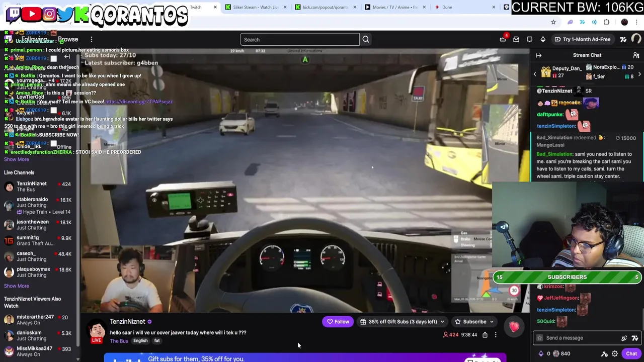The width and height of the screenshot is (644, 362).
Task: Show previous gift leaderboard entries
Action: click(535, 74)
